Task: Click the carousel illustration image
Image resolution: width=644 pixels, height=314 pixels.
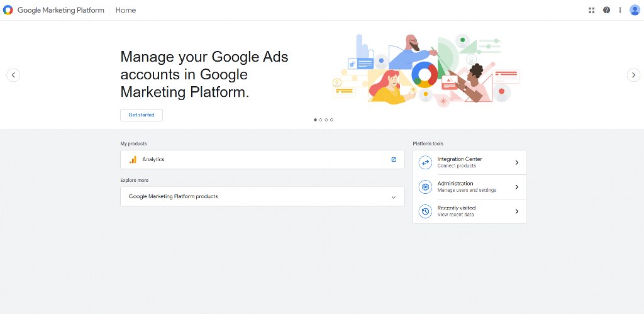Action: [x=426, y=70]
